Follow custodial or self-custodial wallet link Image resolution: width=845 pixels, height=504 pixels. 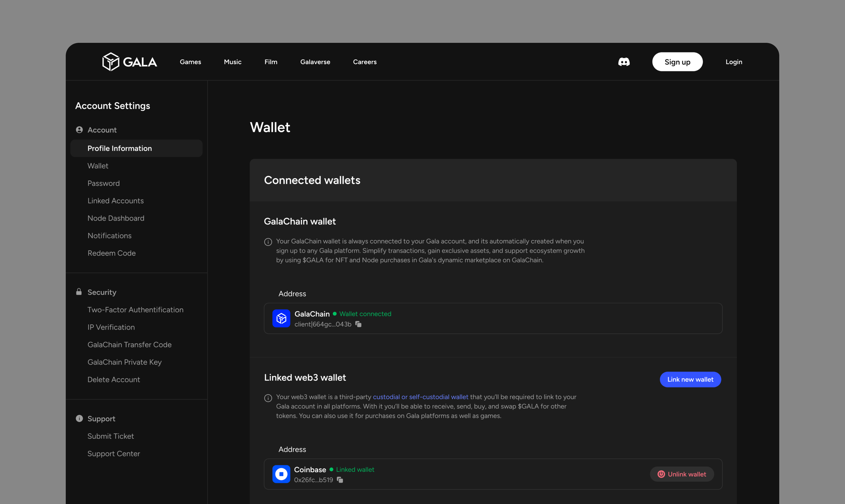(x=420, y=397)
